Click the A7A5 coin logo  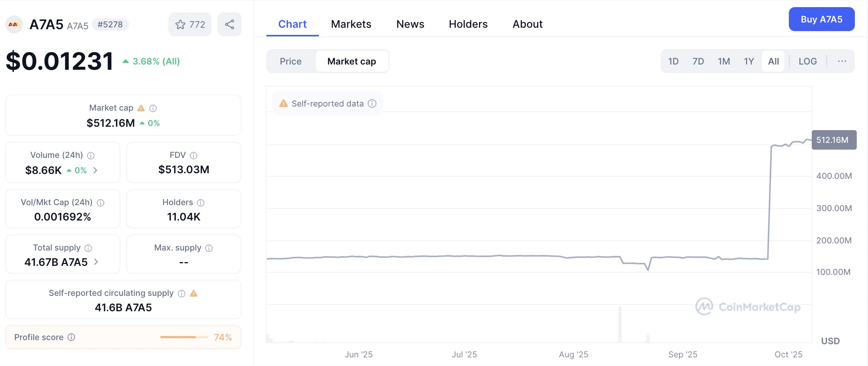click(14, 25)
